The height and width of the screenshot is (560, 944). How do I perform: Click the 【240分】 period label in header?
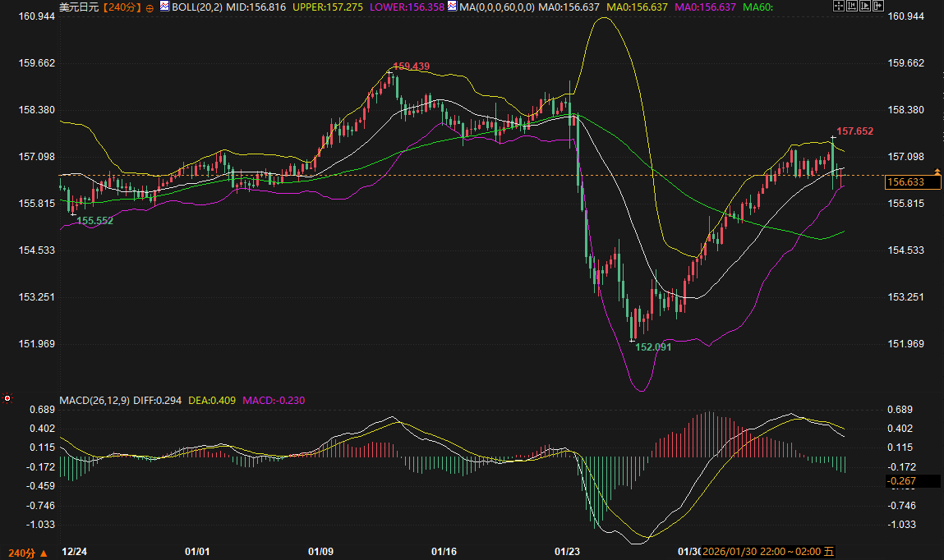(x=122, y=7)
